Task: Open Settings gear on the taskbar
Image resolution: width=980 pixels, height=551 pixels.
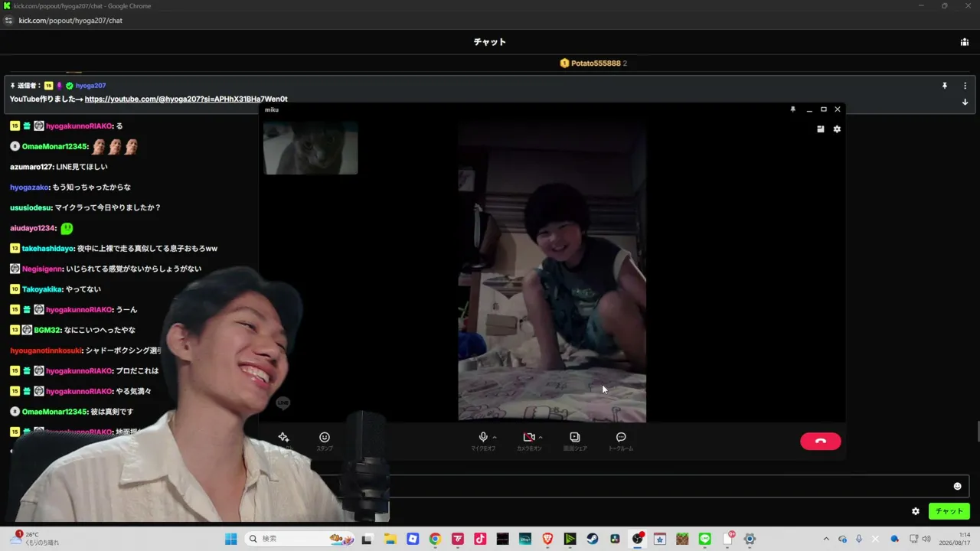Action: pos(750,539)
